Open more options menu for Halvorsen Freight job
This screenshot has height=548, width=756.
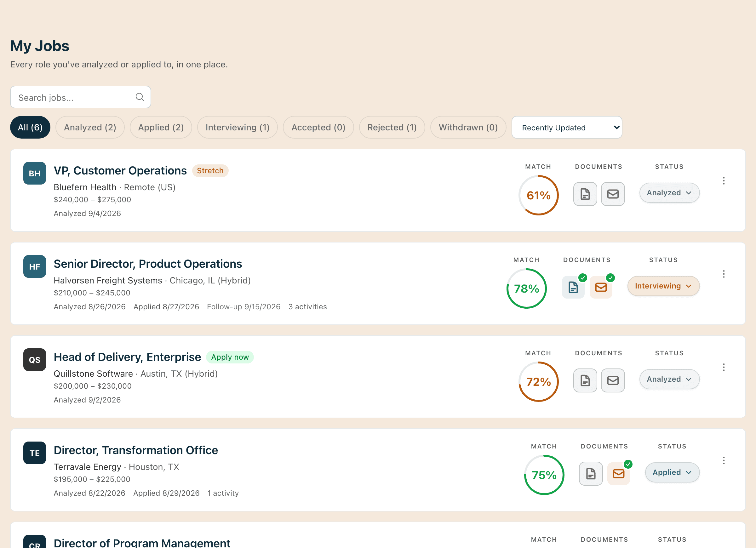click(x=724, y=274)
